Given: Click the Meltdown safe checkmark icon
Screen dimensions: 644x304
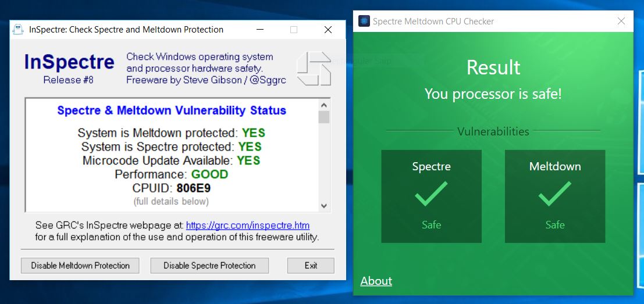Looking at the screenshot, I should coord(555,194).
